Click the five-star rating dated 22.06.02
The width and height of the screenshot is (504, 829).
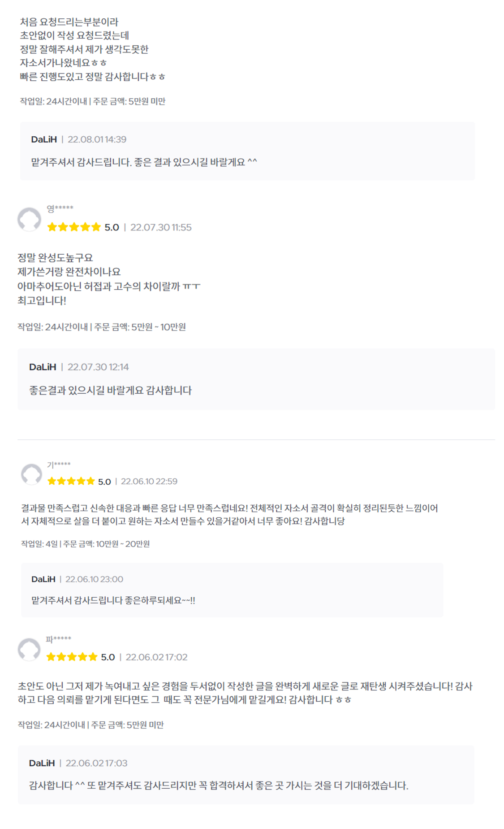(72, 657)
